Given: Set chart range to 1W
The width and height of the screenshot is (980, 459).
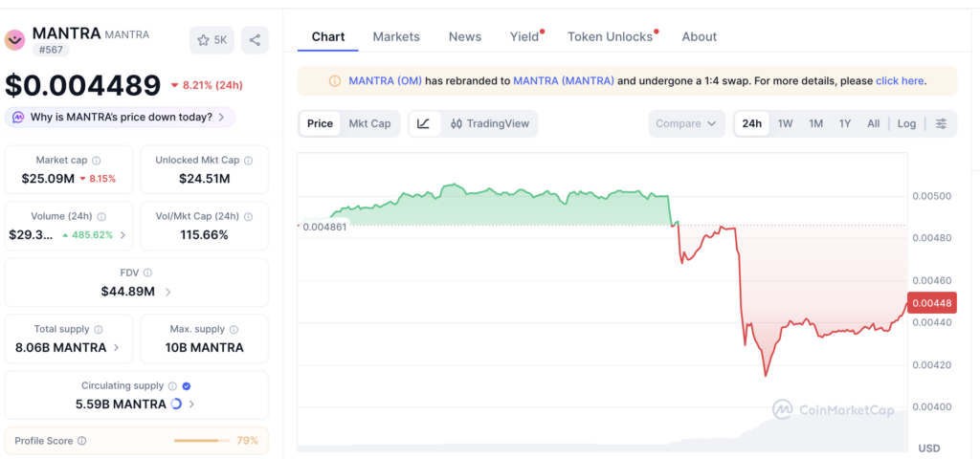Looking at the screenshot, I should point(785,123).
